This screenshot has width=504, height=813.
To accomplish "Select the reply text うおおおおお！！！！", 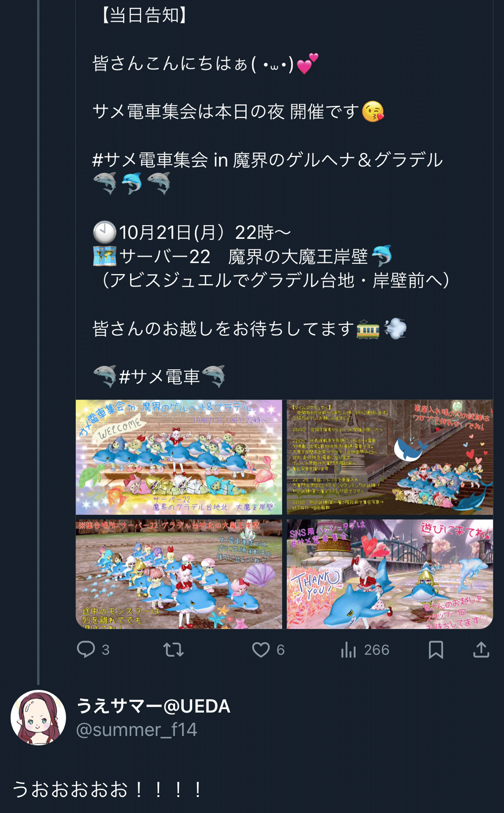I will (x=108, y=790).
